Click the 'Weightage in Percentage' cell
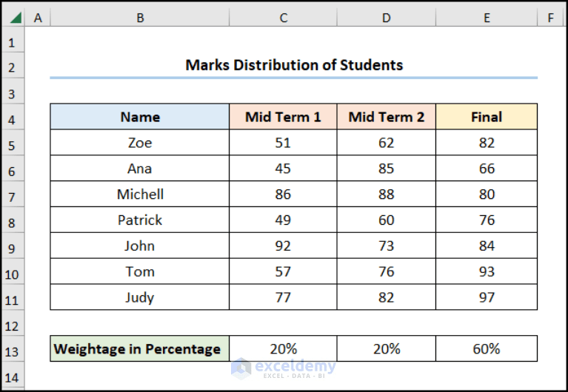This screenshot has height=392, width=568. 140,348
